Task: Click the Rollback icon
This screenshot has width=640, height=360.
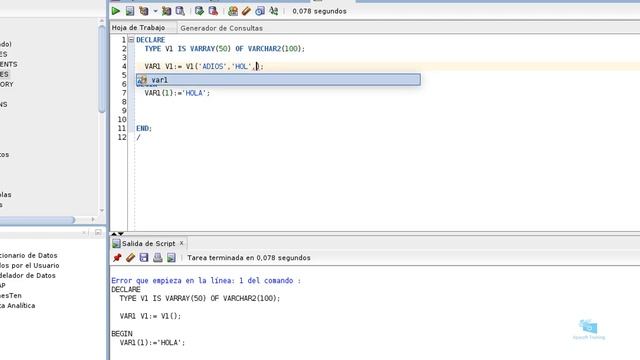Action: [x=213, y=11]
